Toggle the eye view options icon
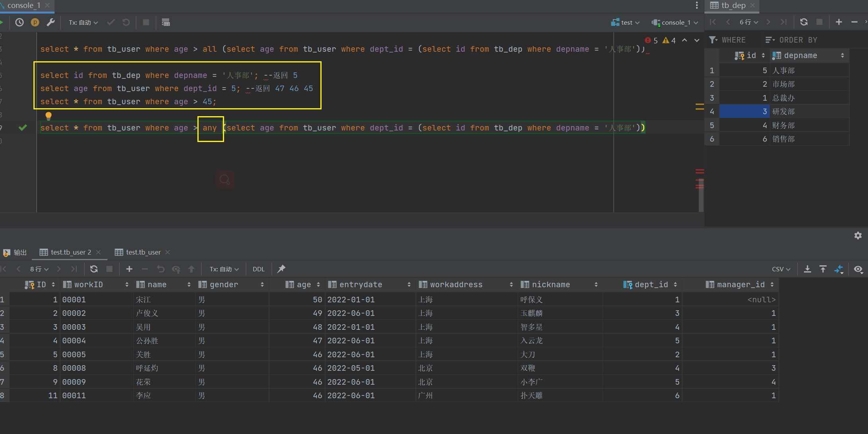Screen dimensions: 868x434 (858, 269)
